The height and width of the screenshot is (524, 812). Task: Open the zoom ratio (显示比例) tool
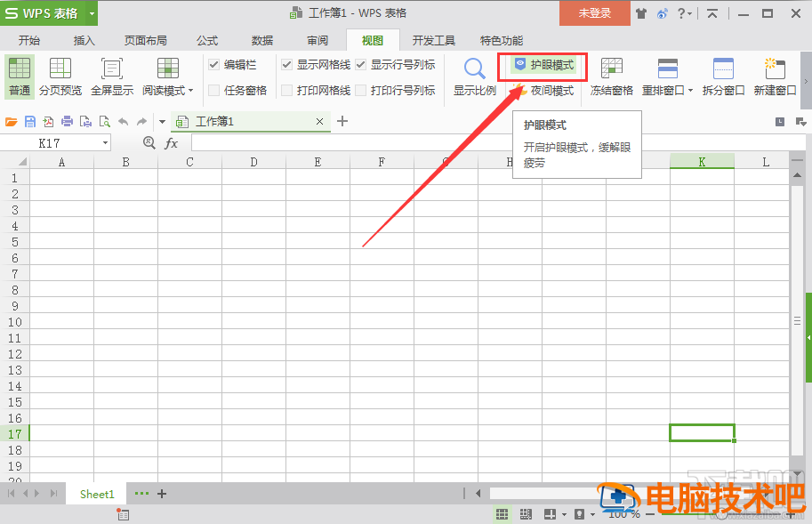475,77
